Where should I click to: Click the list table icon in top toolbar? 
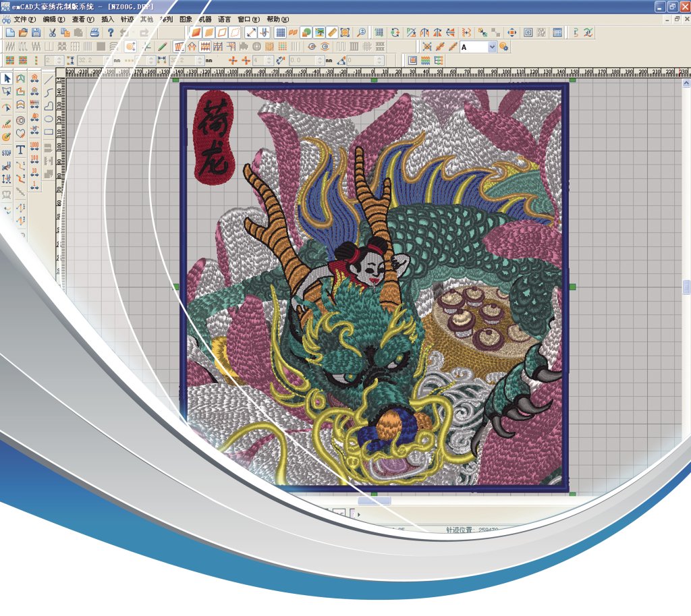coord(557,32)
